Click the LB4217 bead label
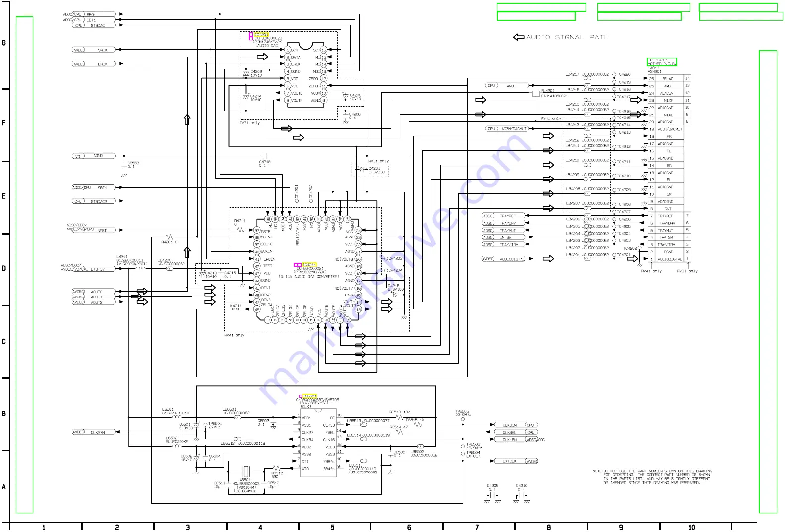Image resolution: width=785 pixels, height=532 pixels. point(572,74)
